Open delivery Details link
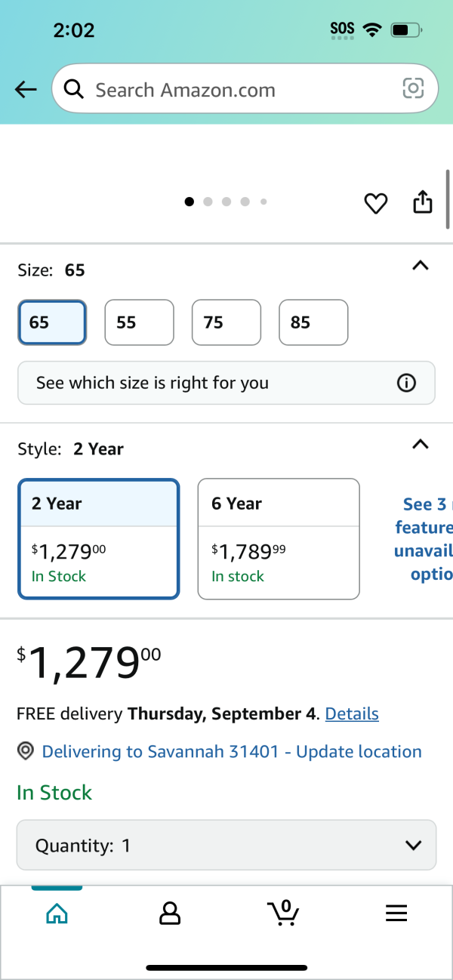 point(352,713)
